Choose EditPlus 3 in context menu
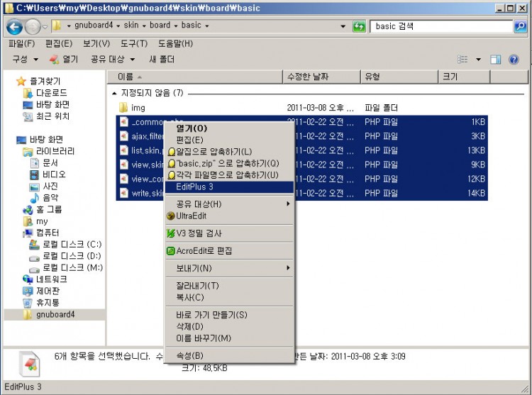Viewport: 532px width, 395px height. 229,187
